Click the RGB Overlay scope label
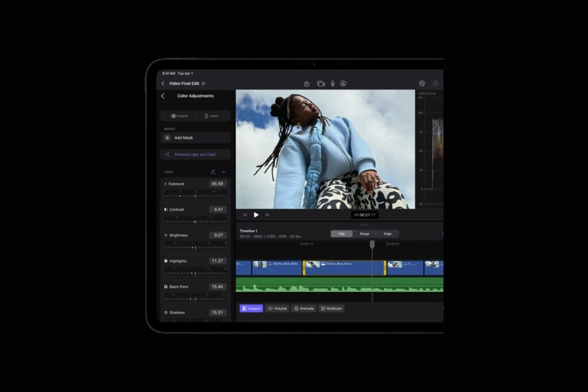This screenshot has height=392, width=588. pyautogui.click(x=427, y=94)
